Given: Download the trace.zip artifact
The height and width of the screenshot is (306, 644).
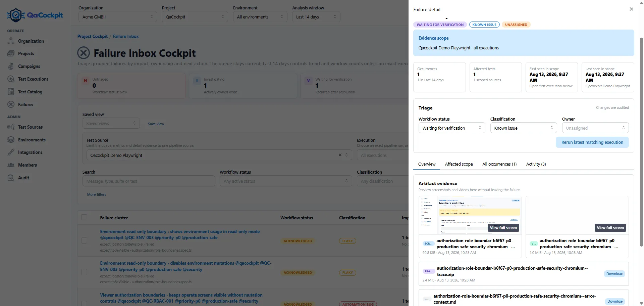Looking at the screenshot, I should pos(614,274).
